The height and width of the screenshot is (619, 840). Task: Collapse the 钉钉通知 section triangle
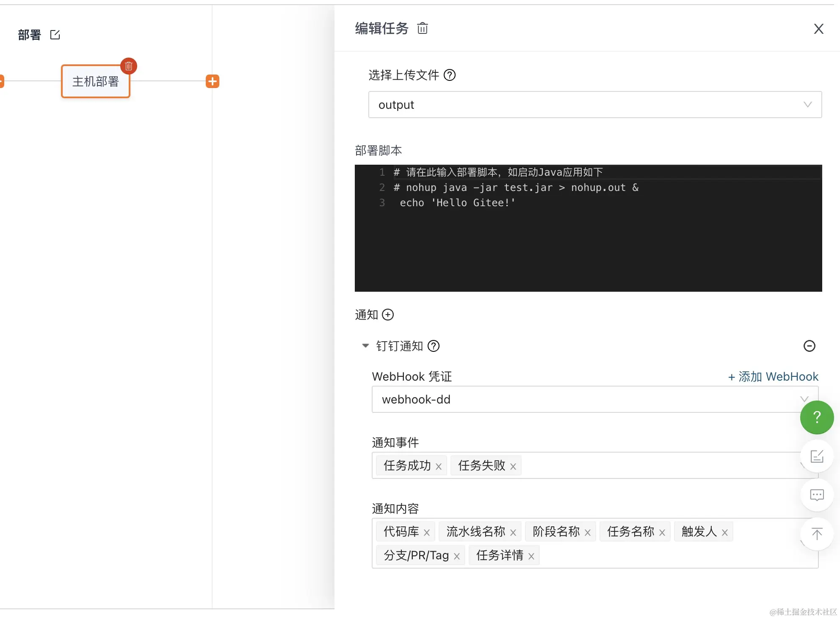tap(365, 345)
